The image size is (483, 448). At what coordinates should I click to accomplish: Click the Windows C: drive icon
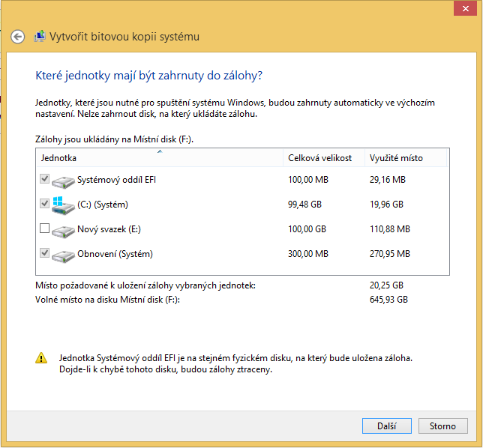63,205
